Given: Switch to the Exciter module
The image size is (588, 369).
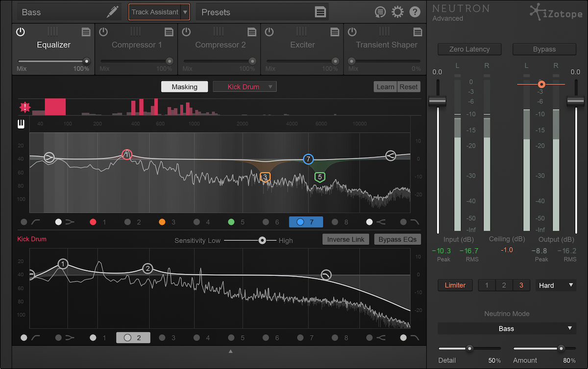Looking at the screenshot, I should 302,45.
